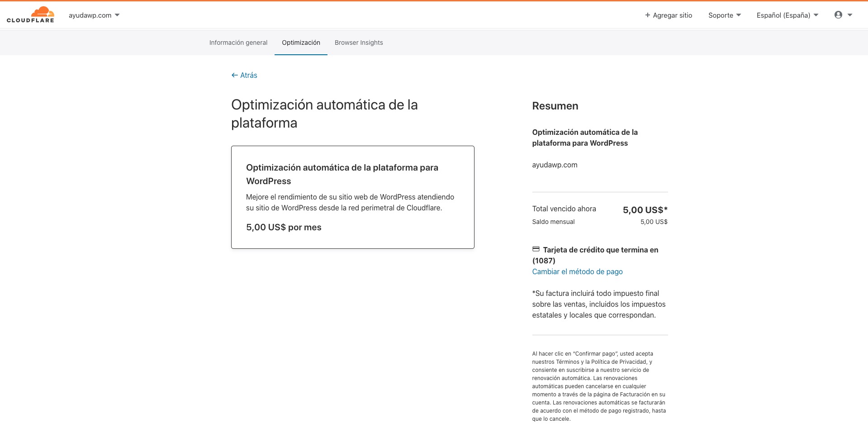
Task: Click the Resumen heading
Action: click(x=555, y=106)
